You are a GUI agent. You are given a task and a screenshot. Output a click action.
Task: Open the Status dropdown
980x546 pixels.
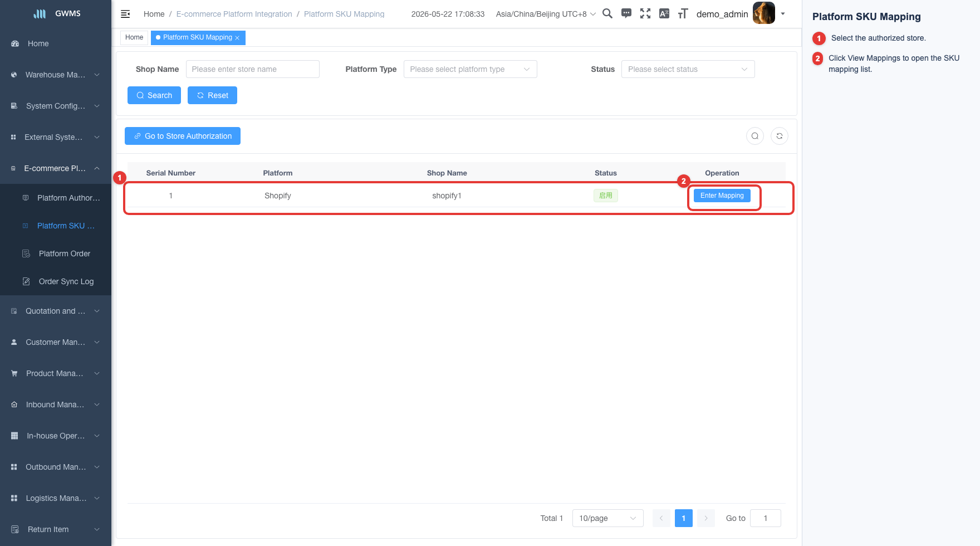688,69
